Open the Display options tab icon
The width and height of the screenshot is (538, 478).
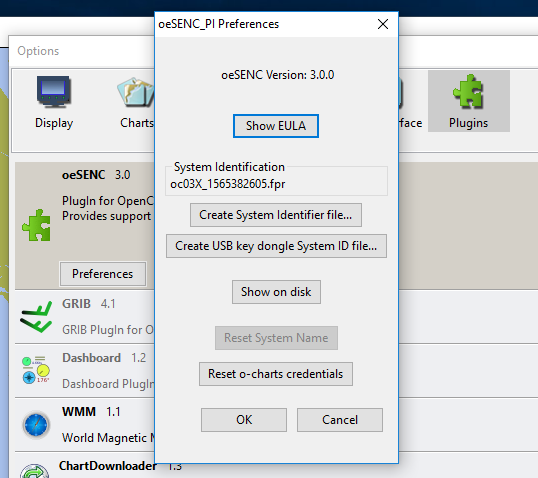(54, 92)
